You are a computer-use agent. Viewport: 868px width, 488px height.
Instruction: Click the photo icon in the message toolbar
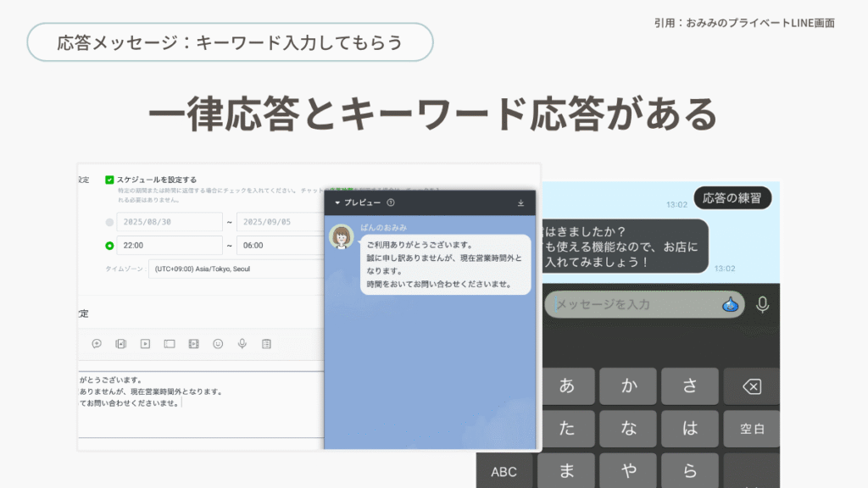pos(120,343)
